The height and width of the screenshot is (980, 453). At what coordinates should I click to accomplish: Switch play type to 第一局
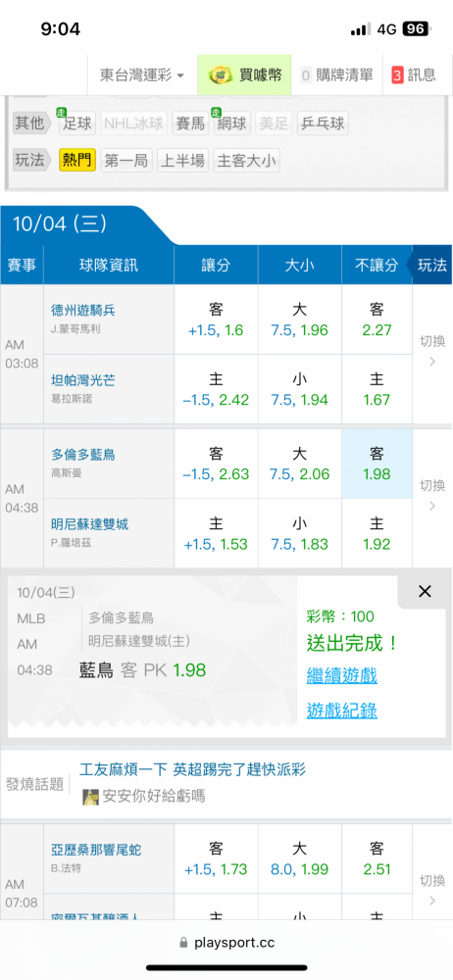(x=126, y=161)
